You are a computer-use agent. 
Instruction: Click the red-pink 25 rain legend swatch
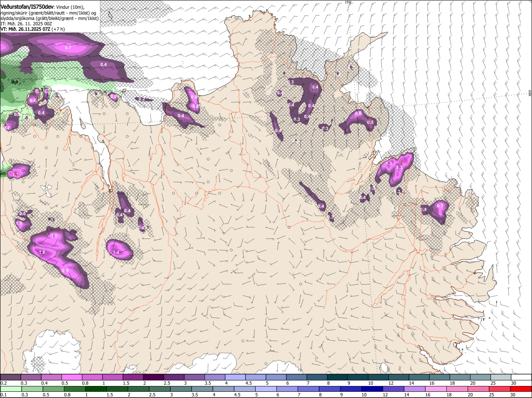pos(499,389)
